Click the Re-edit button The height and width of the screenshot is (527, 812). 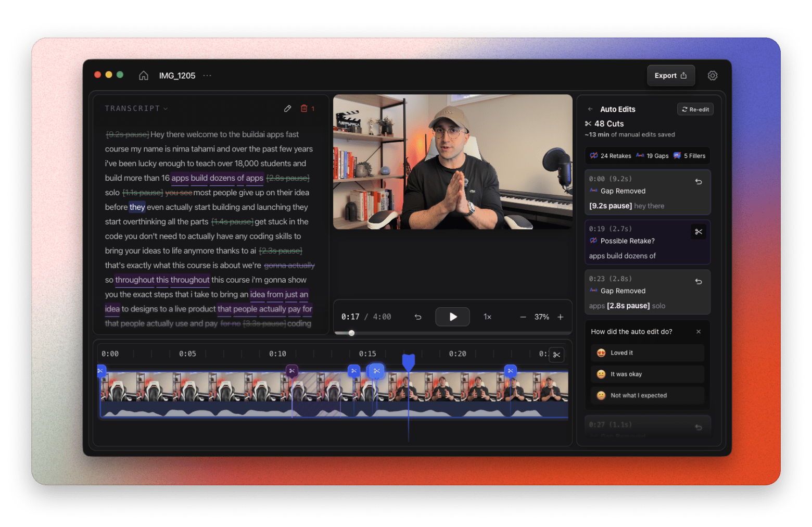coord(695,109)
